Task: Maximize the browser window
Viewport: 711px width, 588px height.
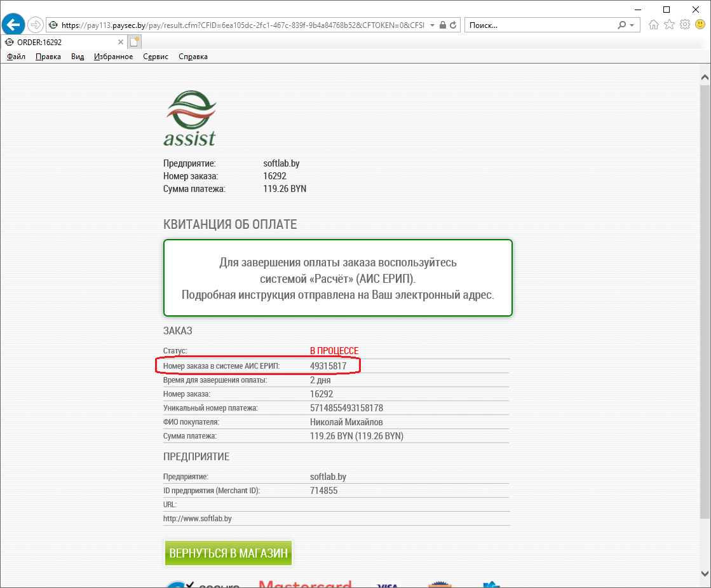Action: point(667,10)
